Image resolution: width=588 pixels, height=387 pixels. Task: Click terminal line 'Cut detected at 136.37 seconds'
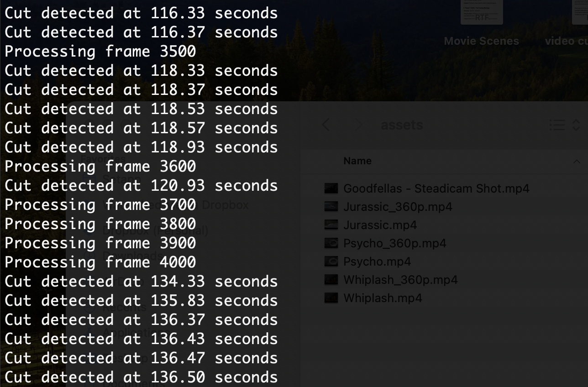(141, 320)
